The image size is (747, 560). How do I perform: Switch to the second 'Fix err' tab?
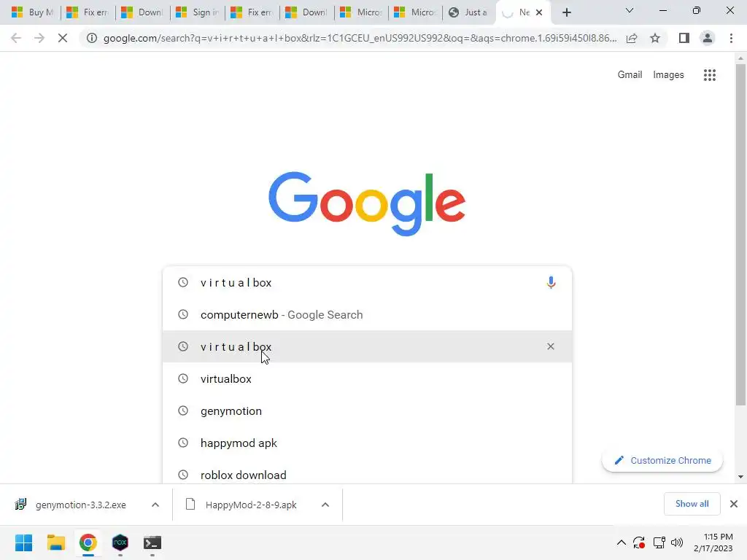pos(252,12)
